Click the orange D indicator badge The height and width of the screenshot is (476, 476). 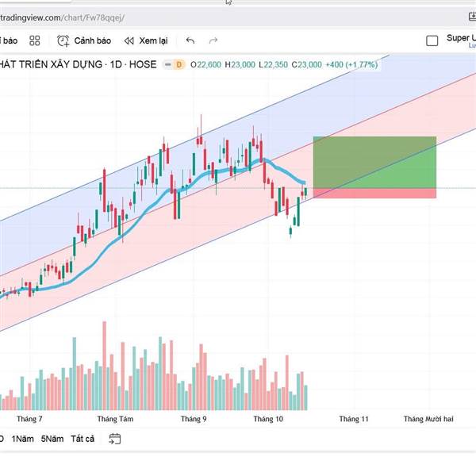(x=179, y=64)
